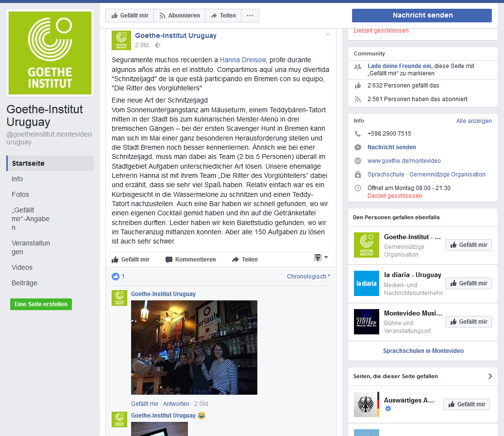Open the bar group photo in comment
Image resolution: width=504 pixels, height=436 pixels.
194,347
